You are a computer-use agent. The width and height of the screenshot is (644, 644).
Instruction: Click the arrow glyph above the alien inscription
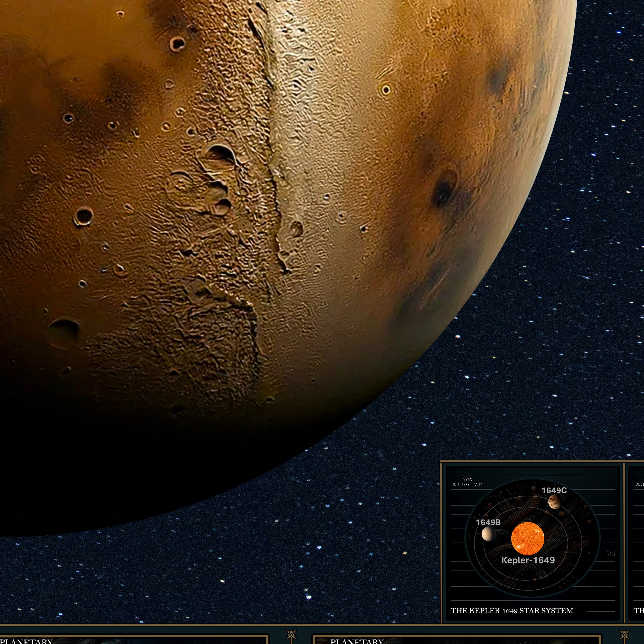pyautogui.click(x=467, y=479)
